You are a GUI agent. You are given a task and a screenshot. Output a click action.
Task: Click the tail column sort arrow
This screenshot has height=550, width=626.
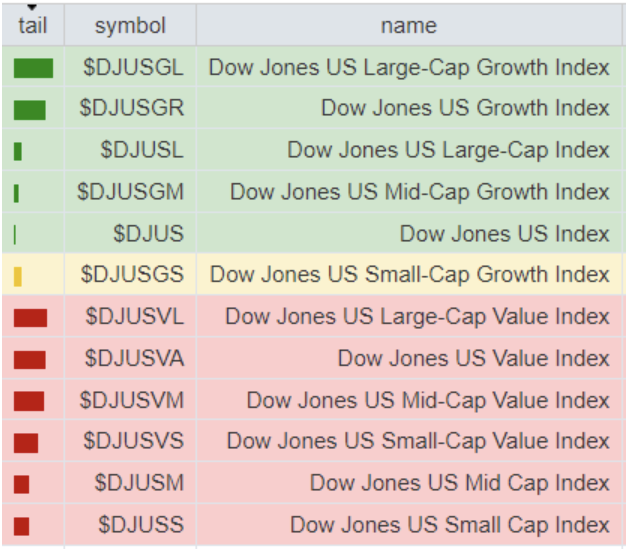click(x=32, y=8)
